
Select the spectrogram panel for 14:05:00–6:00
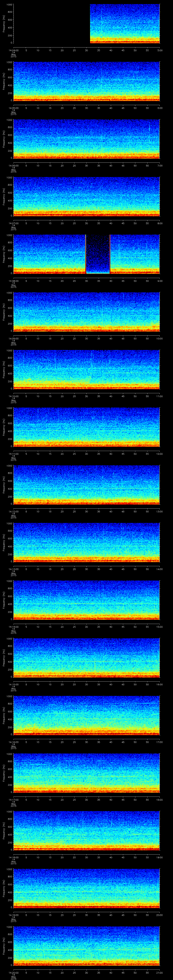pyautogui.click(x=87, y=81)
